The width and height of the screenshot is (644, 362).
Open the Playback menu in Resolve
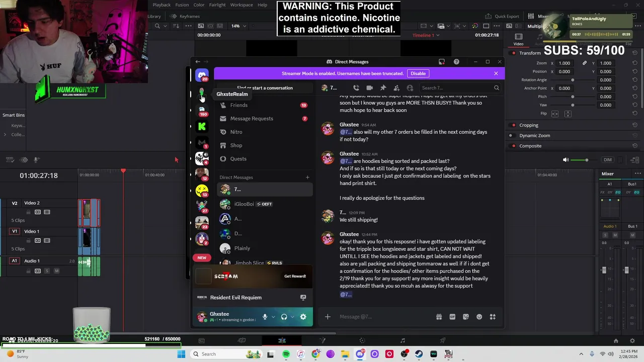pyautogui.click(x=162, y=5)
